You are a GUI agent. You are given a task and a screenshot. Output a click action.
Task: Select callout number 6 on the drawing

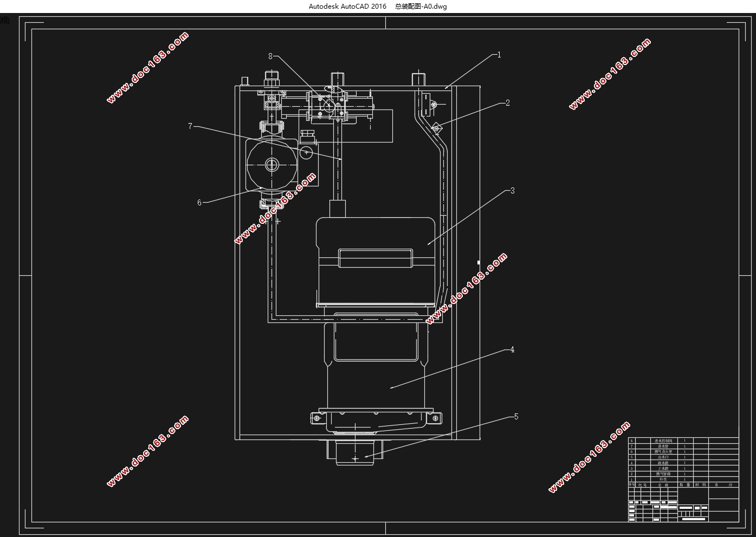pyautogui.click(x=199, y=203)
